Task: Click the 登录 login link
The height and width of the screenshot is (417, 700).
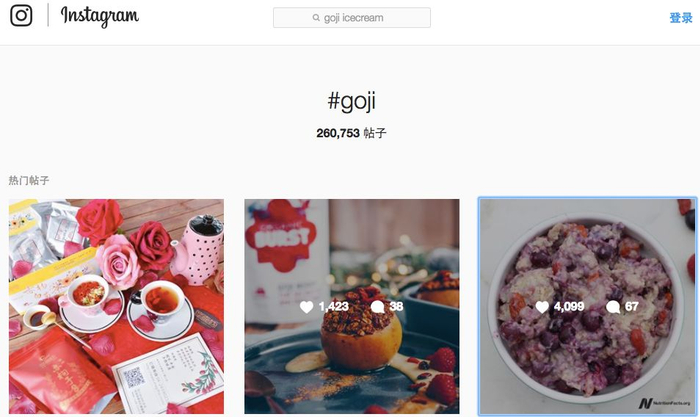Action: (680, 18)
